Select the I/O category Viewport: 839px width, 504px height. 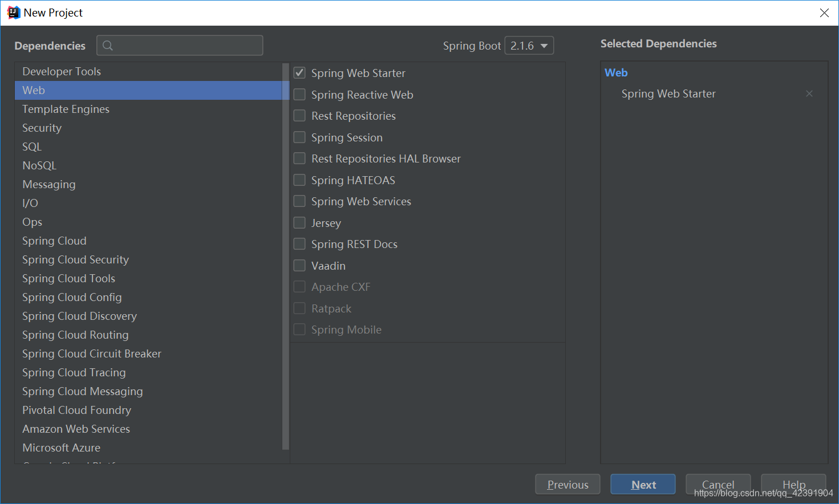(x=148, y=203)
